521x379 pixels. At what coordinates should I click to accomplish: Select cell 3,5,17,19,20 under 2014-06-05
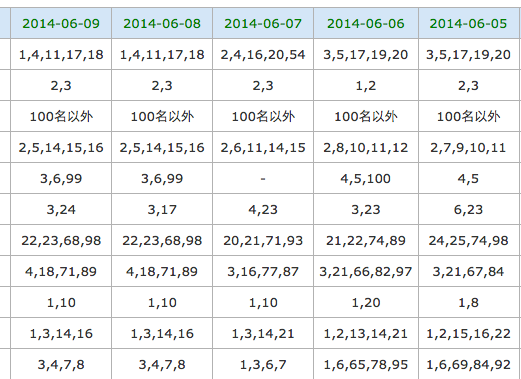point(468,54)
